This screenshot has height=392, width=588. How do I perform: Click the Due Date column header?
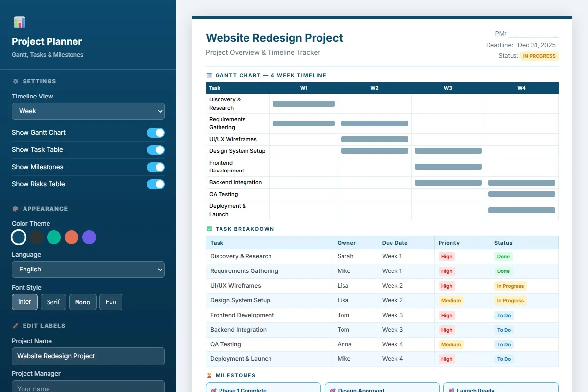[x=406, y=243]
